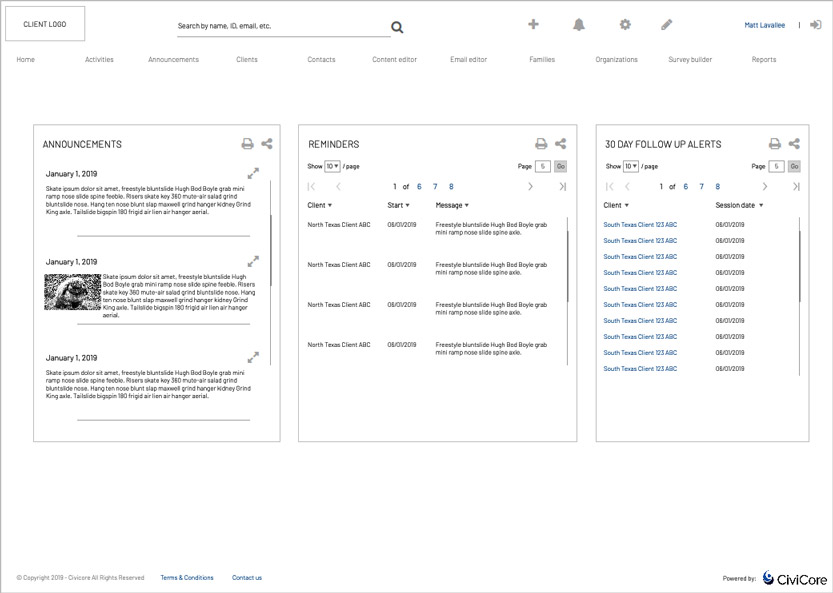Open settings gear icon
This screenshot has width=833, height=593.
point(625,25)
